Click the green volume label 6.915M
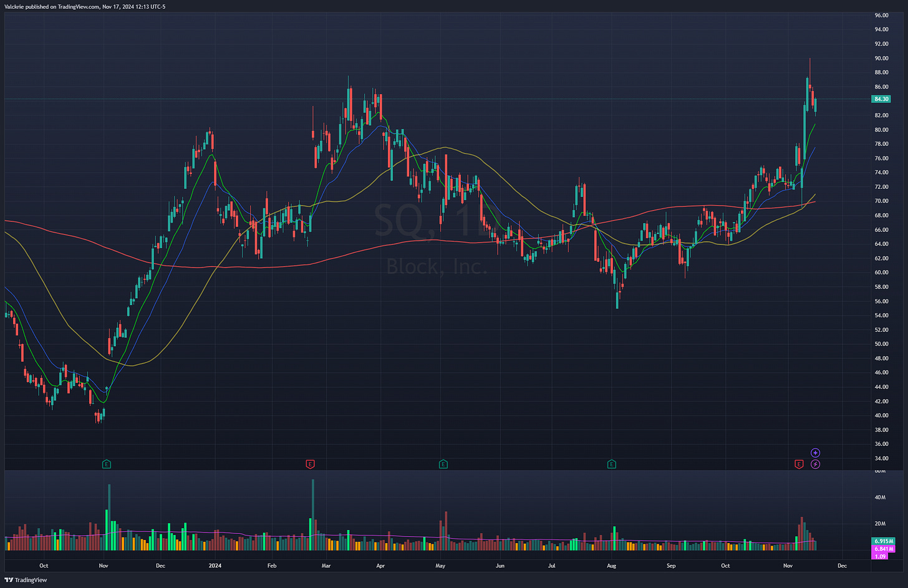Screen dimensions: 908x588 883,541
